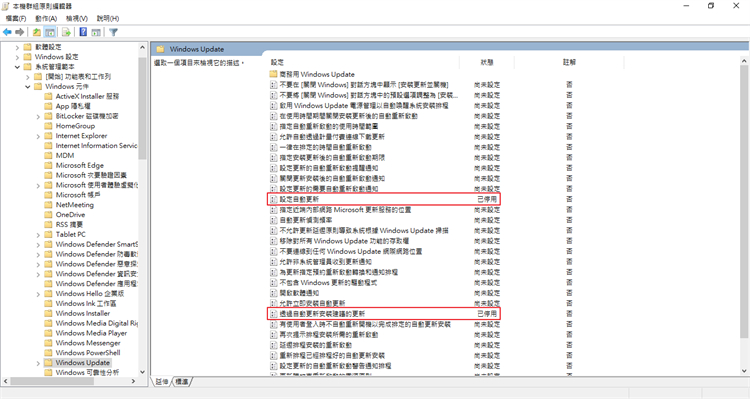Image resolution: width=750 pixels, height=399 pixels.
Task: Expand the Windows Hello 企業版 node
Action: (x=38, y=294)
